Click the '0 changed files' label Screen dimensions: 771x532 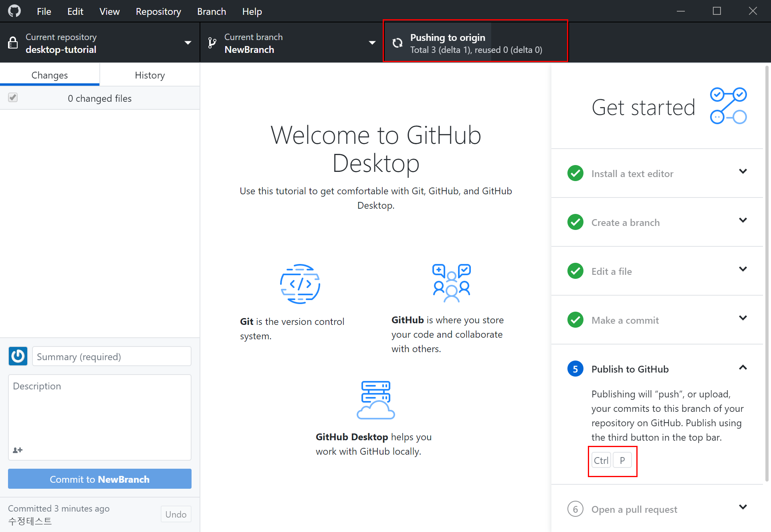100,98
